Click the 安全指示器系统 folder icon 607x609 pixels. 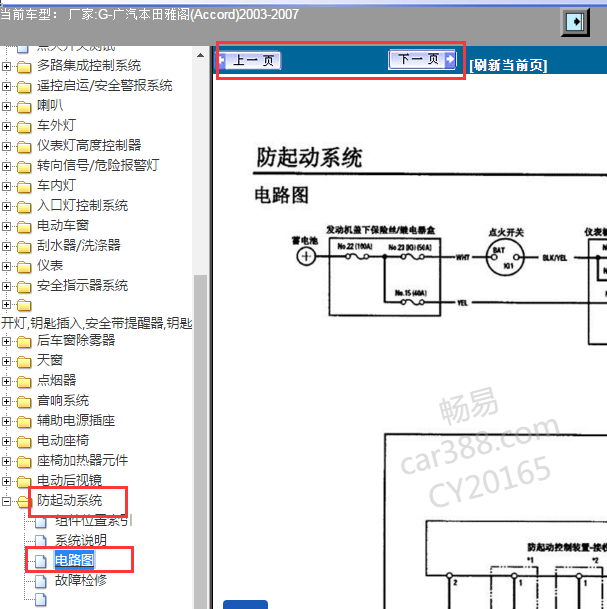pyautogui.click(x=24, y=287)
